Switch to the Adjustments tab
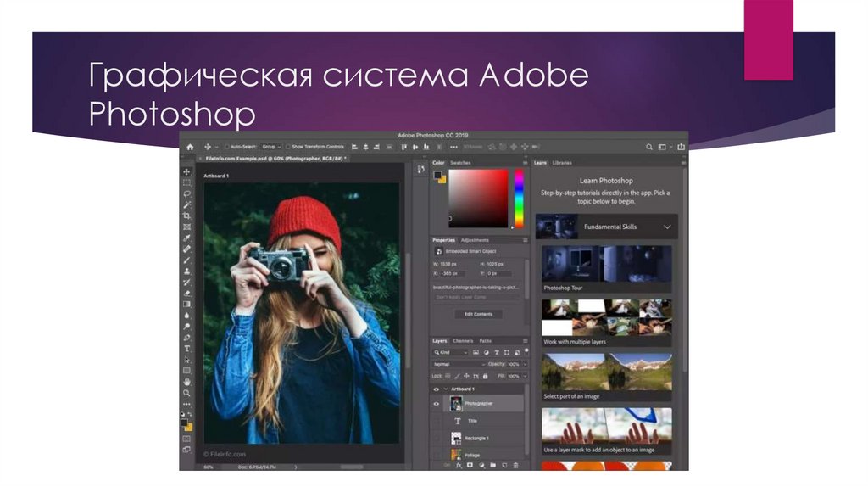868x487 pixels. [475, 240]
